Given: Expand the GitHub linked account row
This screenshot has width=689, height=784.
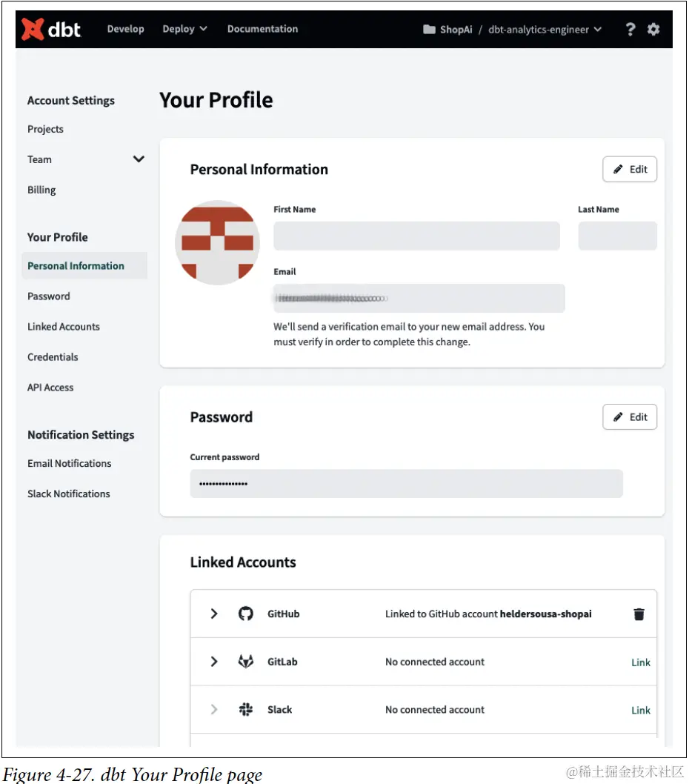Looking at the screenshot, I should (x=214, y=614).
